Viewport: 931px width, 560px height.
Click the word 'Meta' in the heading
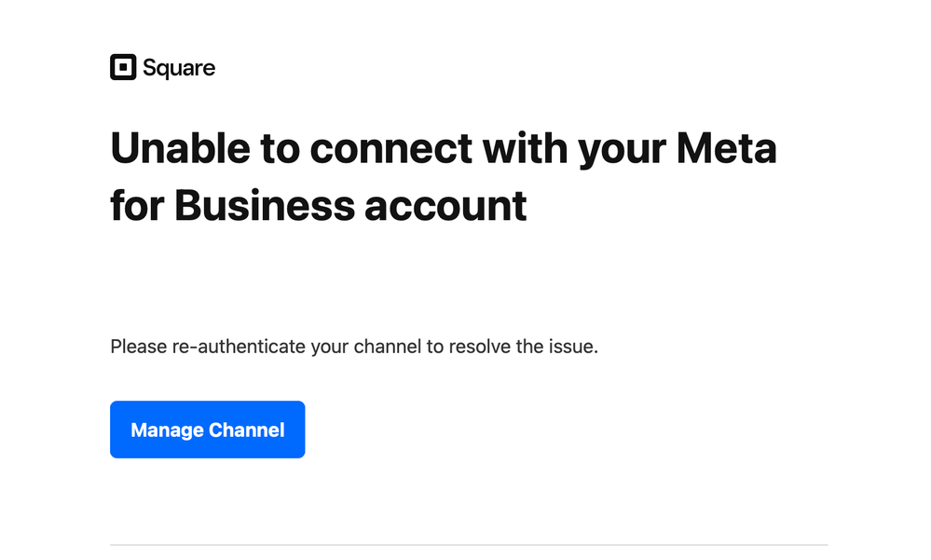(726, 149)
